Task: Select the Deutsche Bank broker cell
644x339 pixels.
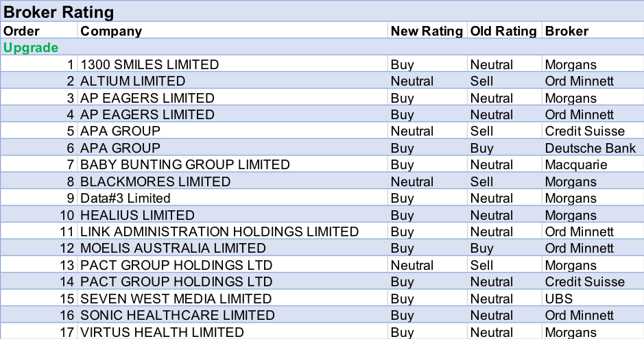Action: point(591,148)
